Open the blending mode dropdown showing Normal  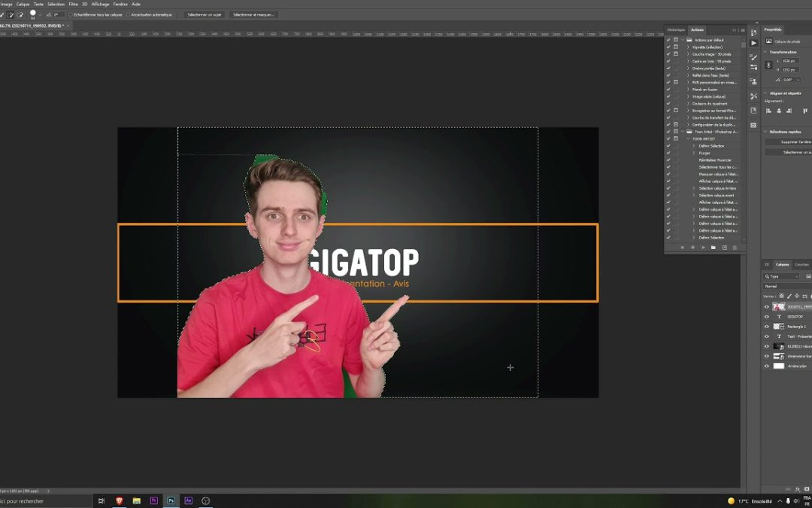pos(778,287)
